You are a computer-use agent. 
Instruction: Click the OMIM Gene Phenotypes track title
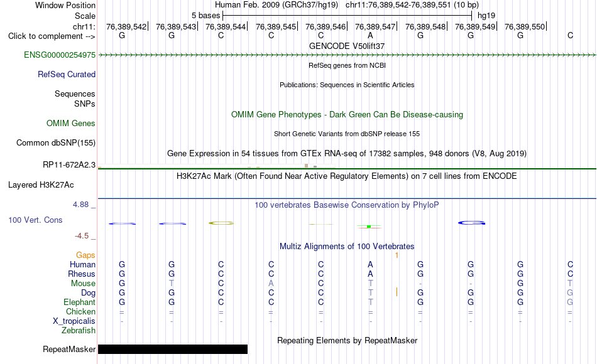click(x=347, y=114)
